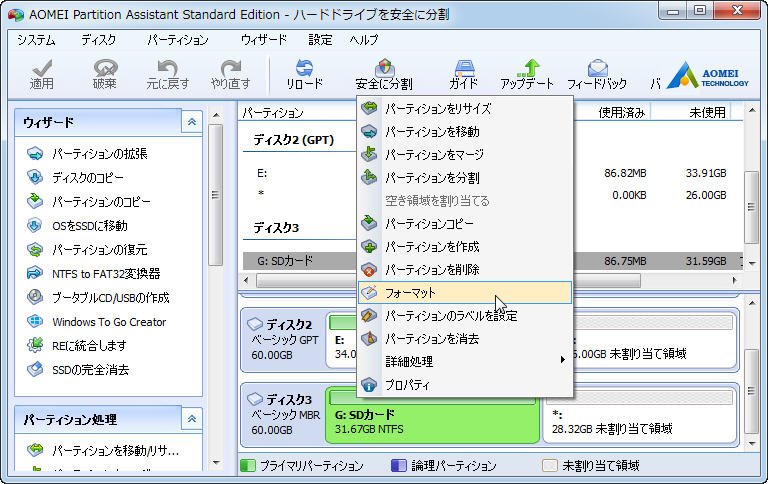
Task: Click the リロード (Reload) toolbar icon
Action: click(304, 75)
